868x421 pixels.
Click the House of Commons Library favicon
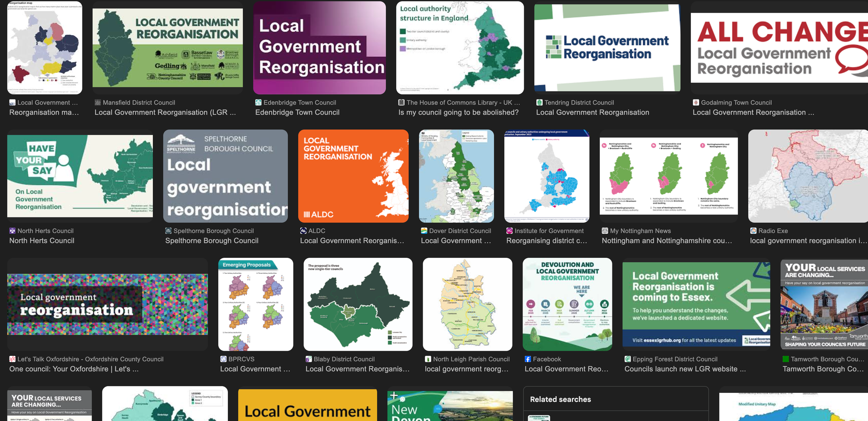[x=401, y=103]
